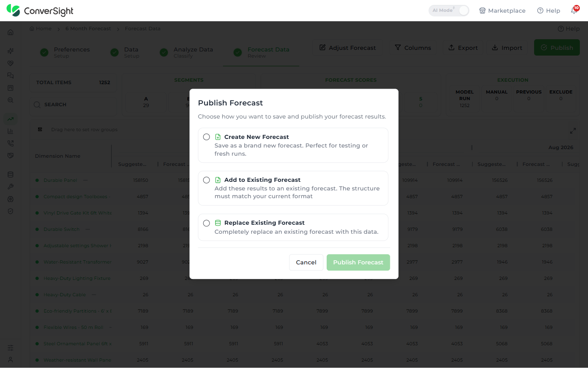Screen dimensions: 588x389
Task: Go to the Analyze Data Classify step
Action: click(x=187, y=52)
